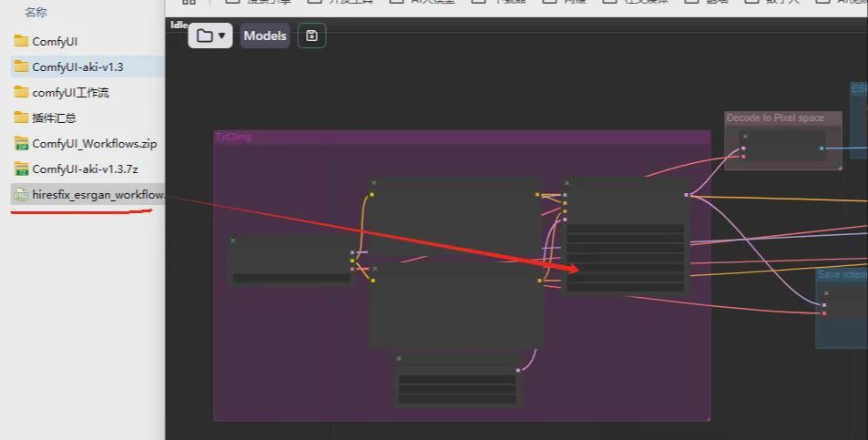This screenshot has width=868, height=440.
Task: Open the workflow folder dropdown button
Action: tap(210, 36)
